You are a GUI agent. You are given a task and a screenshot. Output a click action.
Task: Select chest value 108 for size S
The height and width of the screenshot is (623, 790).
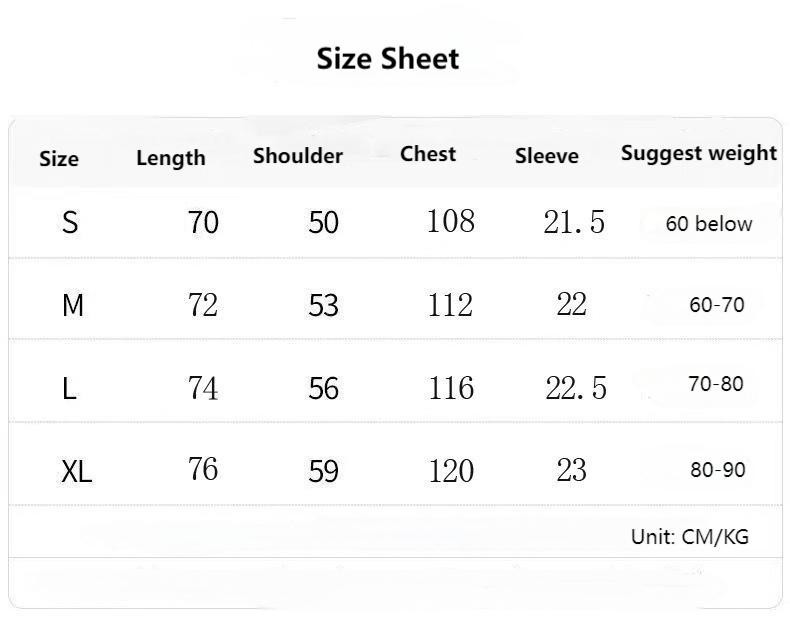pos(451,221)
